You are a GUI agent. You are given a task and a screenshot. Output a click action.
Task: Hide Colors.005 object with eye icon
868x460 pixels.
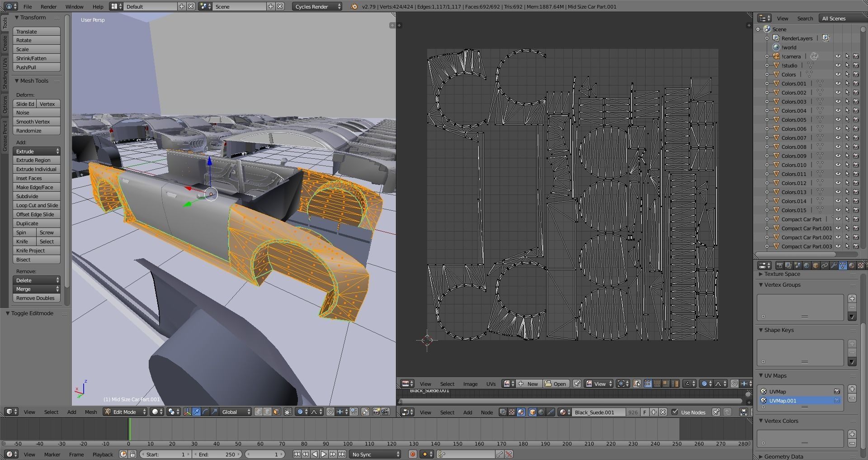click(838, 120)
